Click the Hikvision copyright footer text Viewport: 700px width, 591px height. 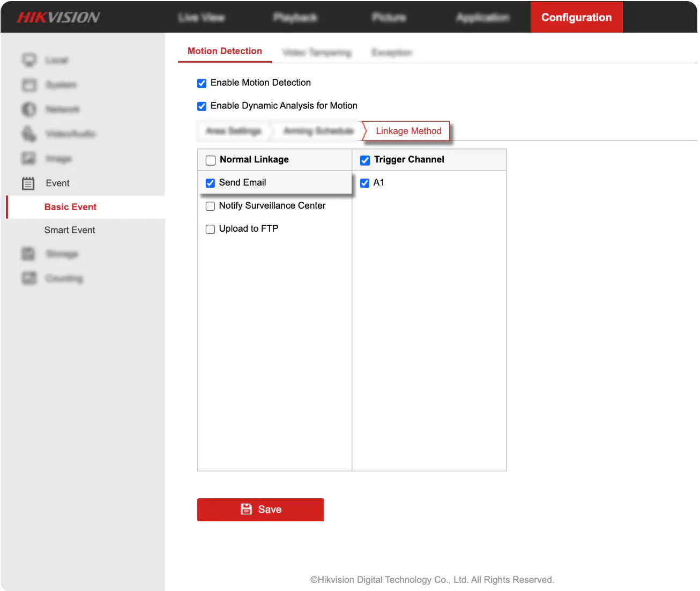(432, 580)
